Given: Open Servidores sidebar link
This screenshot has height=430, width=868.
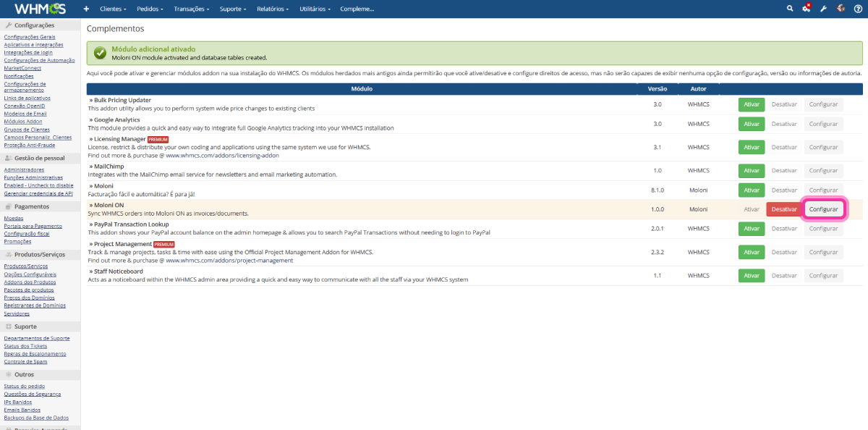Looking at the screenshot, I should [x=17, y=314].
